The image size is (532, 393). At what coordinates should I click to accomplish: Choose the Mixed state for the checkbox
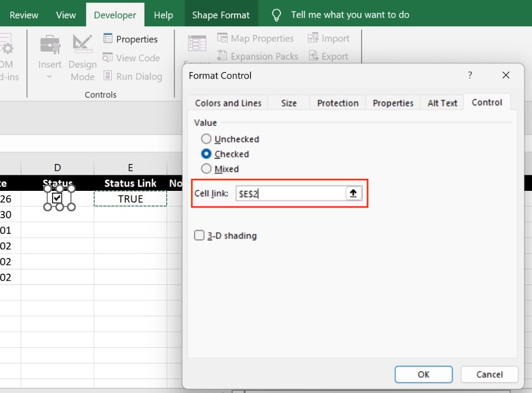(206, 169)
